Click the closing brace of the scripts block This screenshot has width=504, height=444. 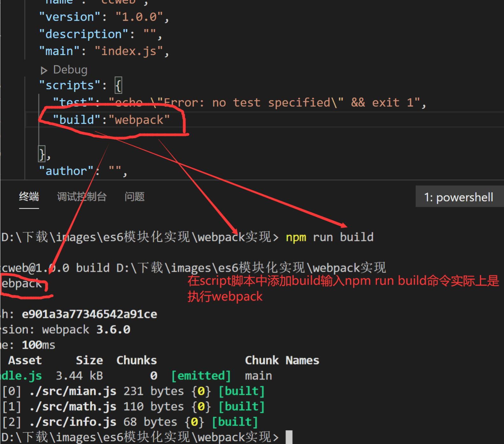click(x=42, y=154)
